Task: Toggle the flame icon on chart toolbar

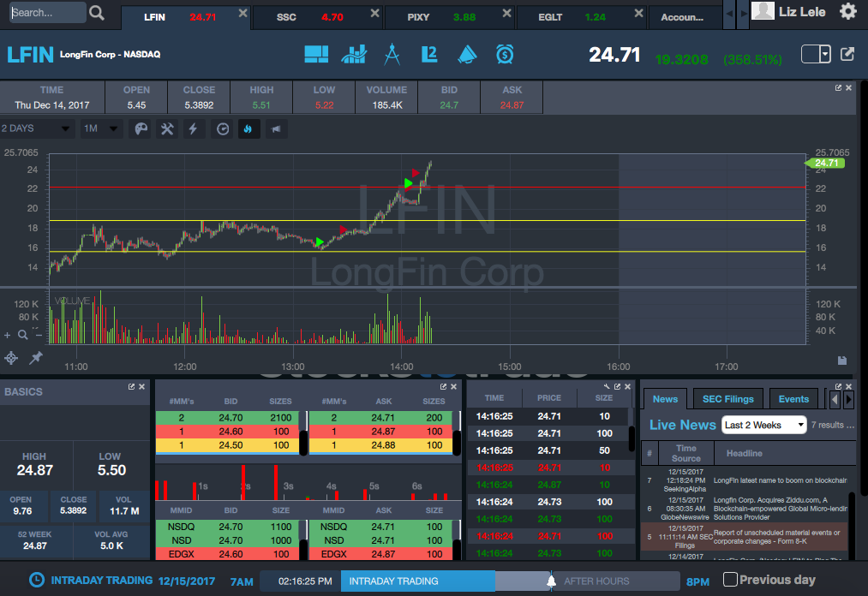Action: (248, 128)
